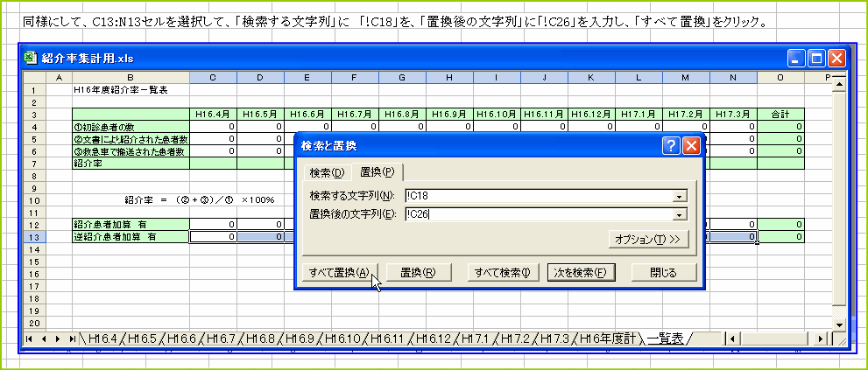This screenshot has width=868, height=370.
Task: Open the H17.1 sheet tab
Action: [x=475, y=339]
